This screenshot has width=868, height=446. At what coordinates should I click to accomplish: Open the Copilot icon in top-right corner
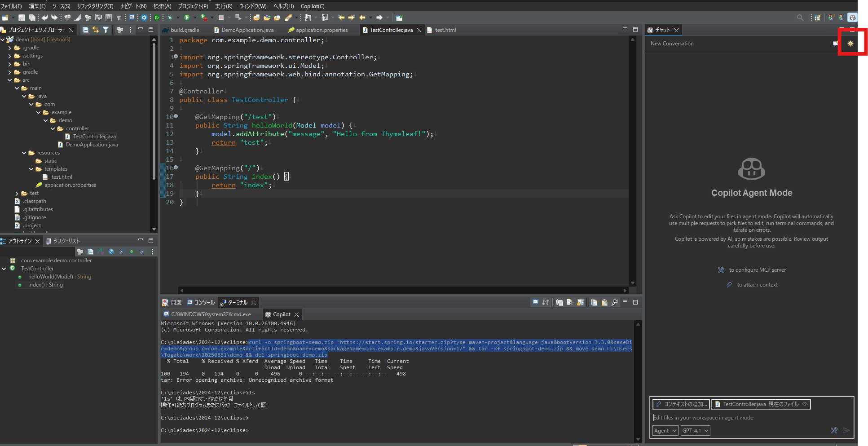(852, 18)
